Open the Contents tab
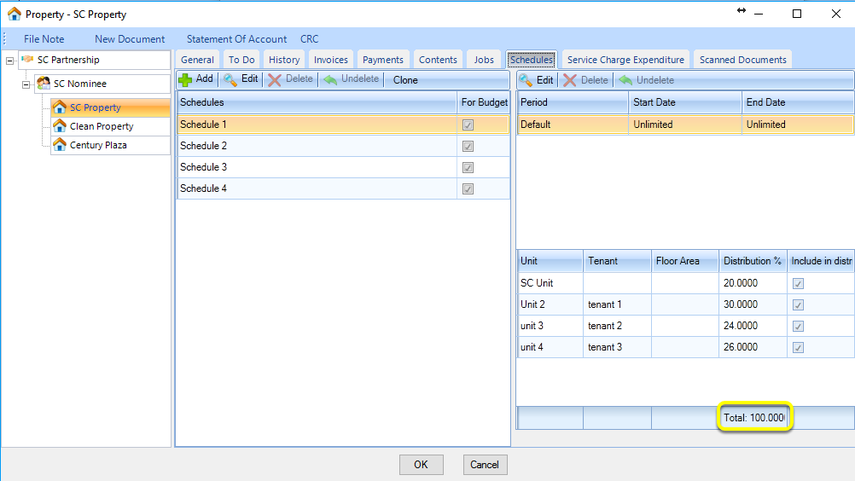This screenshot has height=481, width=855. click(x=438, y=59)
